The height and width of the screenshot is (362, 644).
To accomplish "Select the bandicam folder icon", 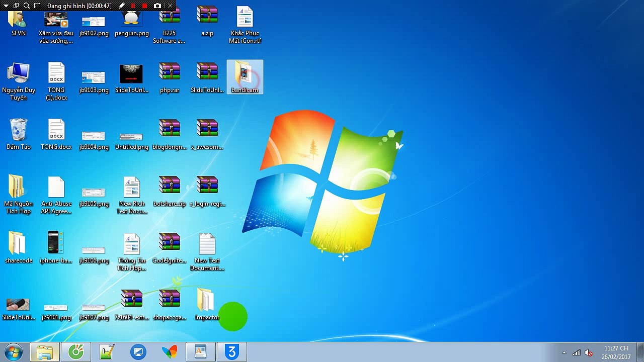I will click(x=245, y=77).
